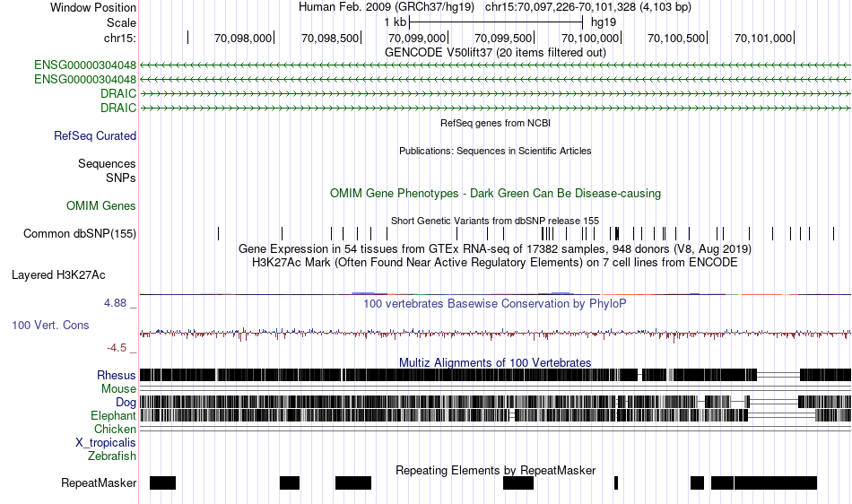Open the lower DRAIC gene label
Image resolution: width=852 pixels, height=504 pixels.
tap(117, 108)
